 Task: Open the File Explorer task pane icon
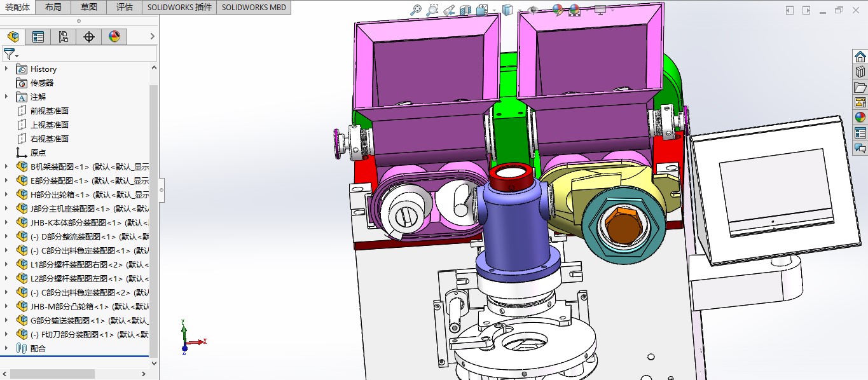click(x=860, y=87)
